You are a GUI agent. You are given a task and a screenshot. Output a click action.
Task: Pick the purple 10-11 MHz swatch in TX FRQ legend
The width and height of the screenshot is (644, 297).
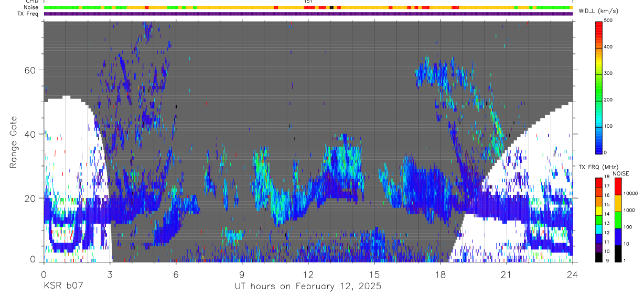pyautogui.click(x=598, y=247)
